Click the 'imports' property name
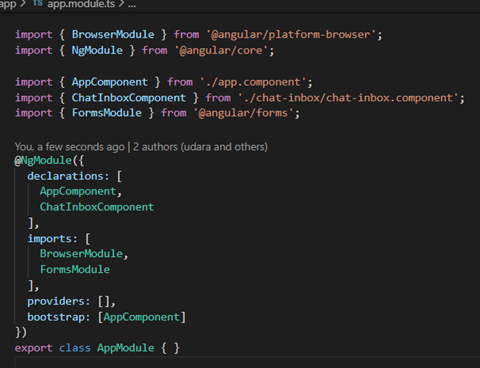Image resolution: width=480 pixels, height=368 pixels. 50,239
